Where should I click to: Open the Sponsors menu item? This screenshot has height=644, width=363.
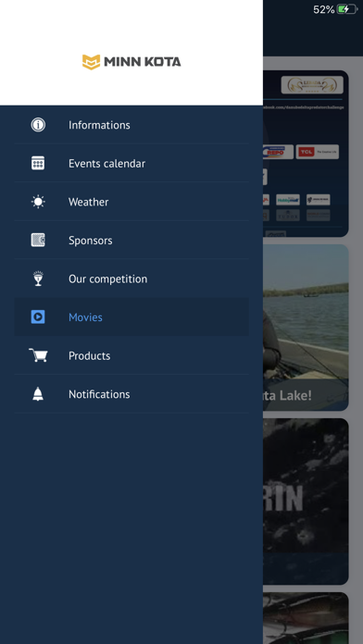coord(131,240)
